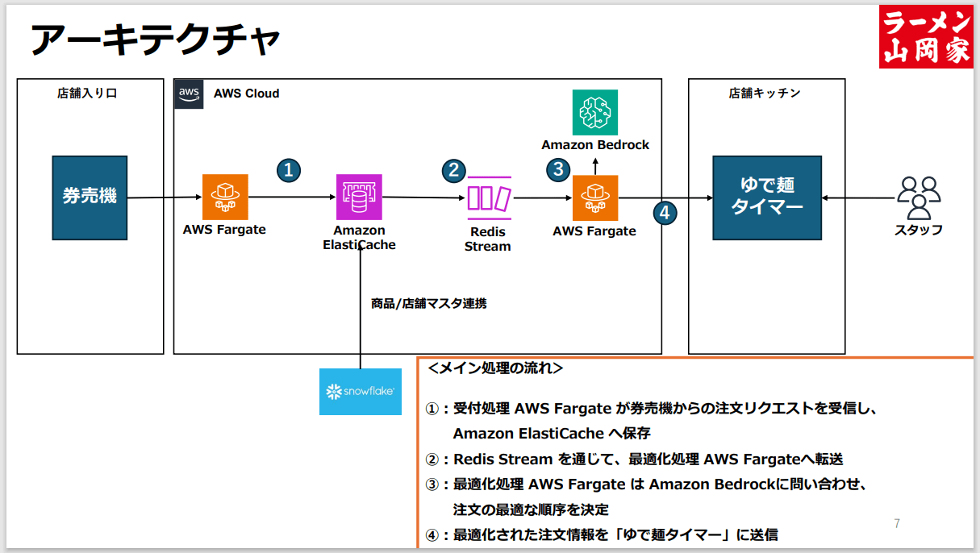Image resolution: width=980 pixels, height=553 pixels.
Task: Select the Amazon ElastiCache text label
Action: coord(359,238)
